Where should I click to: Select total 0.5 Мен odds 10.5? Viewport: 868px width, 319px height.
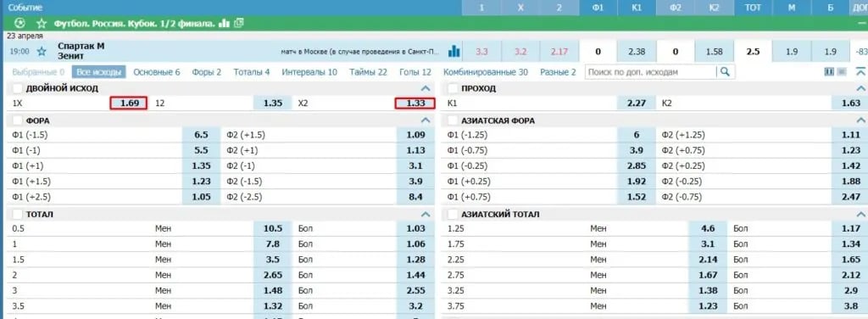pyautogui.click(x=273, y=228)
